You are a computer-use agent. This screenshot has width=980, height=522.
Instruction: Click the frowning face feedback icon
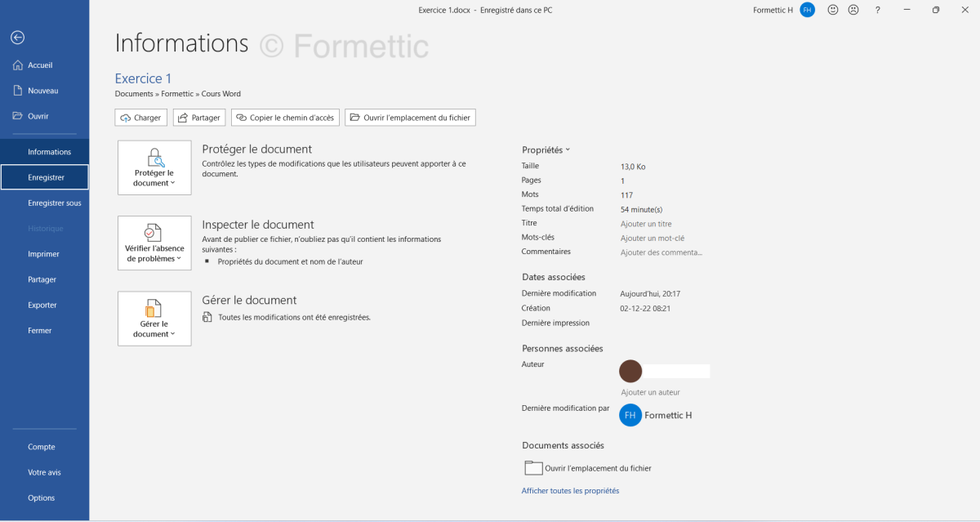[853, 10]
